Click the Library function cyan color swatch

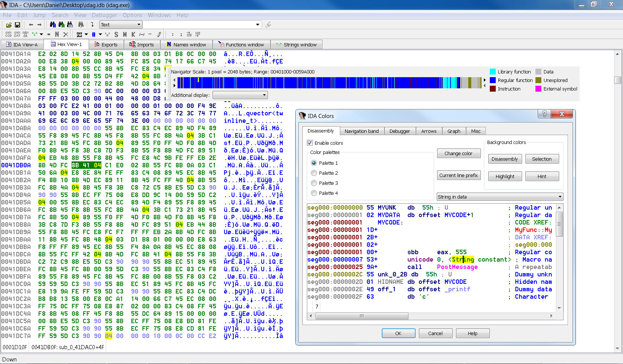coord(493,72)
